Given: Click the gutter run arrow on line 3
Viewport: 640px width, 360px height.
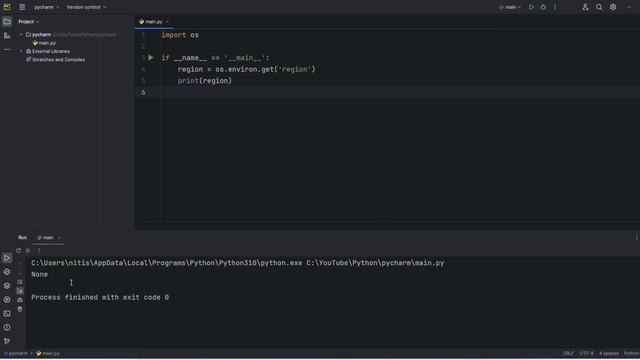Looking at the screenshot, I should click(x=151, y=58).
